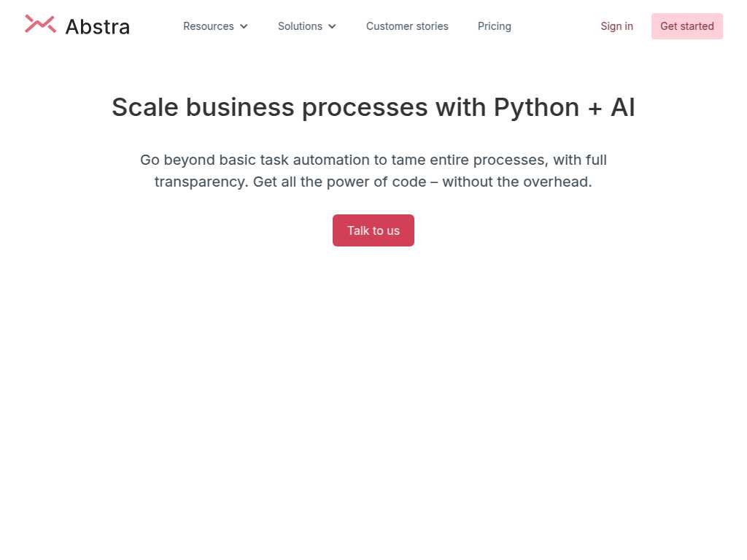Click the word Scale in headline

click(x=145, y=107)
